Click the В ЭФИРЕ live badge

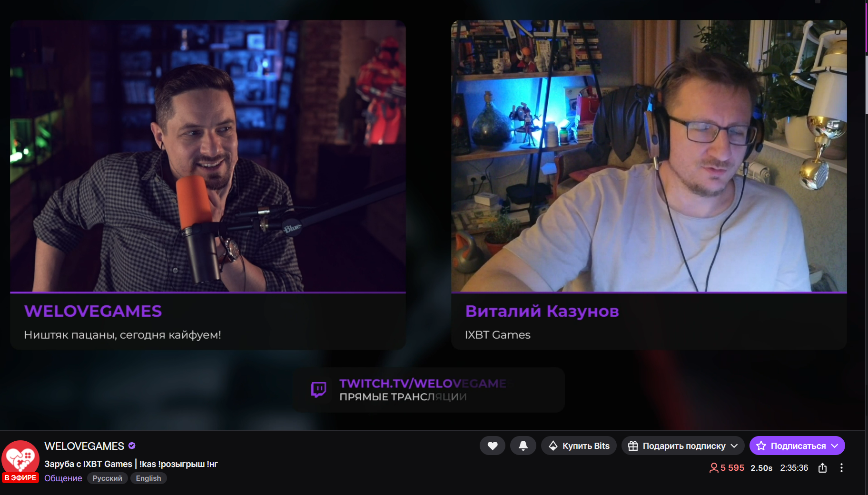tap(20, 478)
